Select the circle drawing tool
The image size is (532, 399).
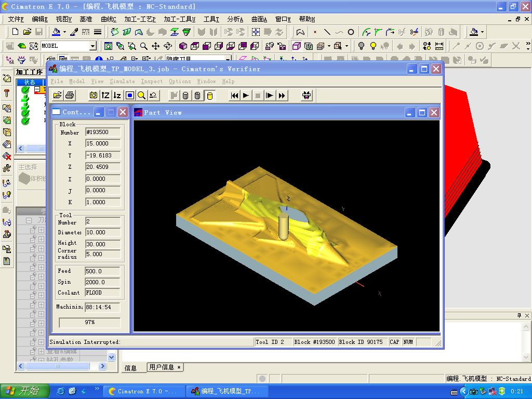click(x=351, y=32)
